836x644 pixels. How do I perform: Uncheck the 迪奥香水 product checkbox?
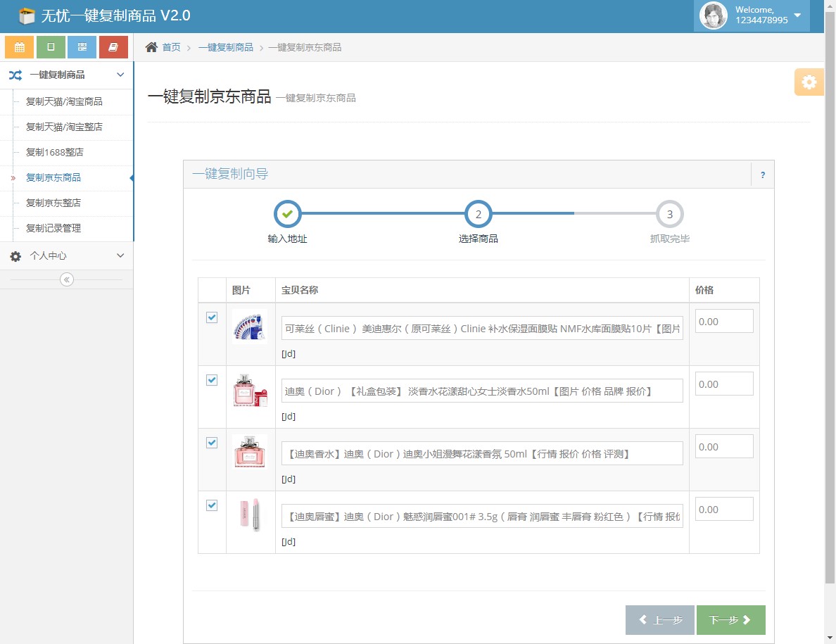tap(212, 443)
